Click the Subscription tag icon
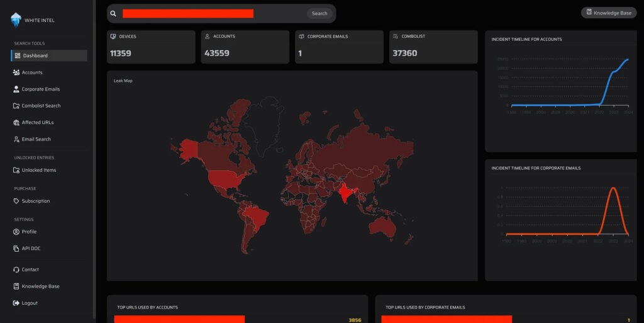 pyautogui.click(x=16, y=201)
